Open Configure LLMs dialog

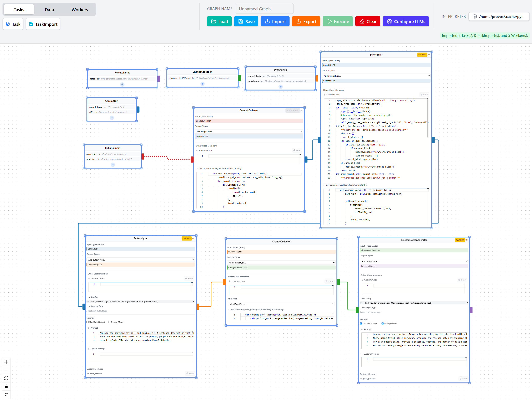[x=406, y=21]
